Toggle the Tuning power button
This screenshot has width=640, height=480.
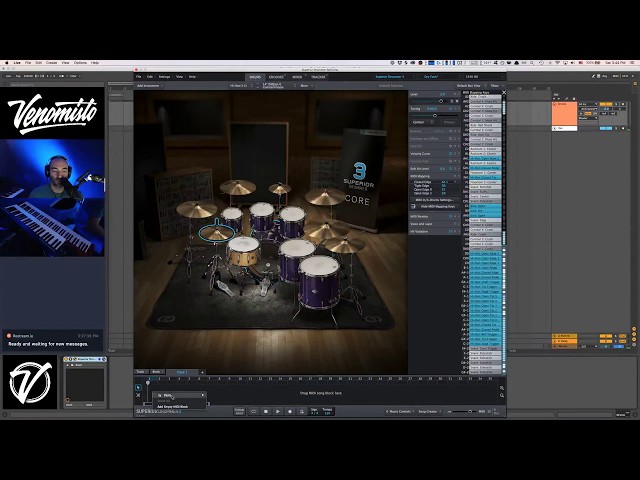coord(450,109)
